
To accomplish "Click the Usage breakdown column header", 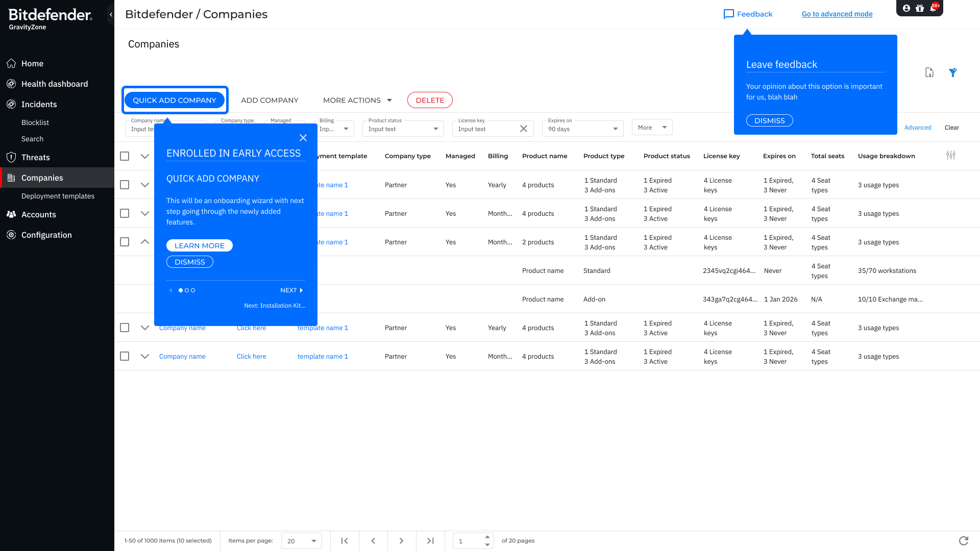I will tap(887, 156).
